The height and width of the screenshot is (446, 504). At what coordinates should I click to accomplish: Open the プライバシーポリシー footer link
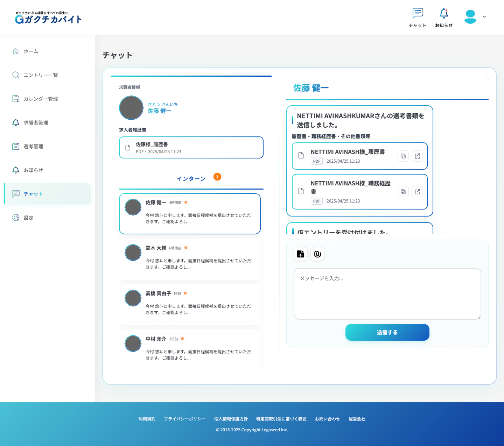click(x=184, y=419)
